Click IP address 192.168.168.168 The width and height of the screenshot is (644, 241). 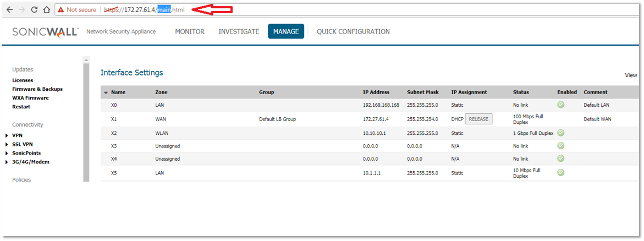coord(381,105)
